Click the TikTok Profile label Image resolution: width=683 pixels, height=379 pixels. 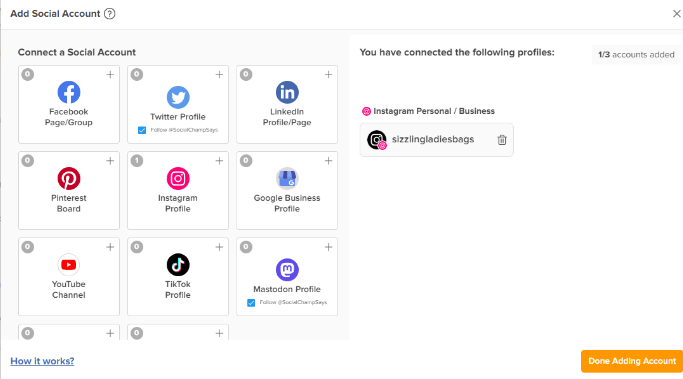pyautogui.click(x=178, y=290)
